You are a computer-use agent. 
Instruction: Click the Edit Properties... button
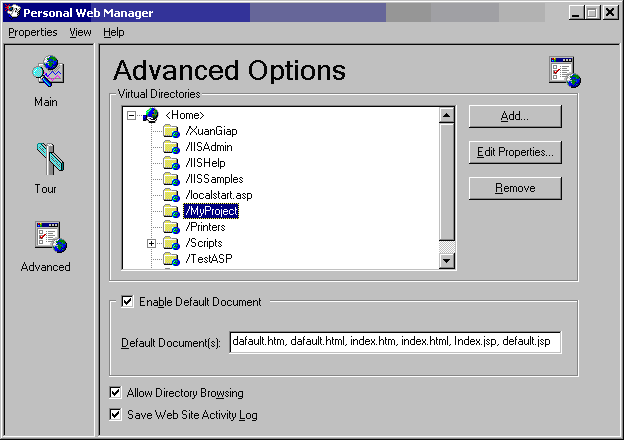[515, 152]
